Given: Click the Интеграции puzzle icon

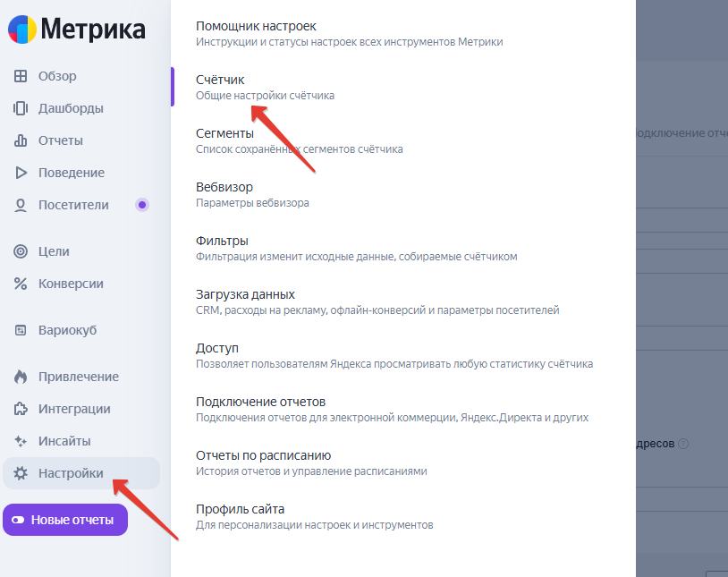Looking at the screenshot, I should click(x=21, y=409).
